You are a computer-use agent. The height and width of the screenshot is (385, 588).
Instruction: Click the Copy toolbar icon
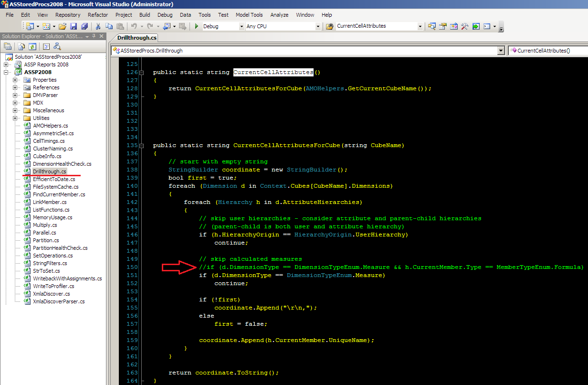click(109, 26)
